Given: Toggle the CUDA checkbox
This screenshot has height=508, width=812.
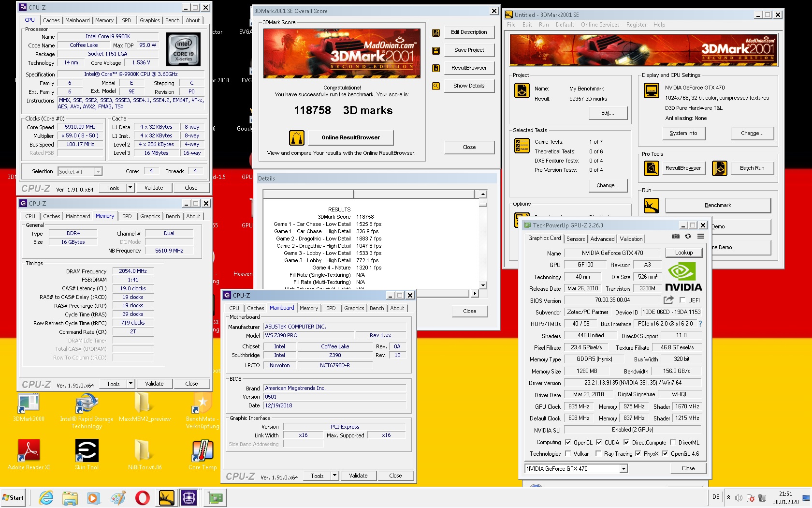Looking at the screenshot, I should coord(599,442).
